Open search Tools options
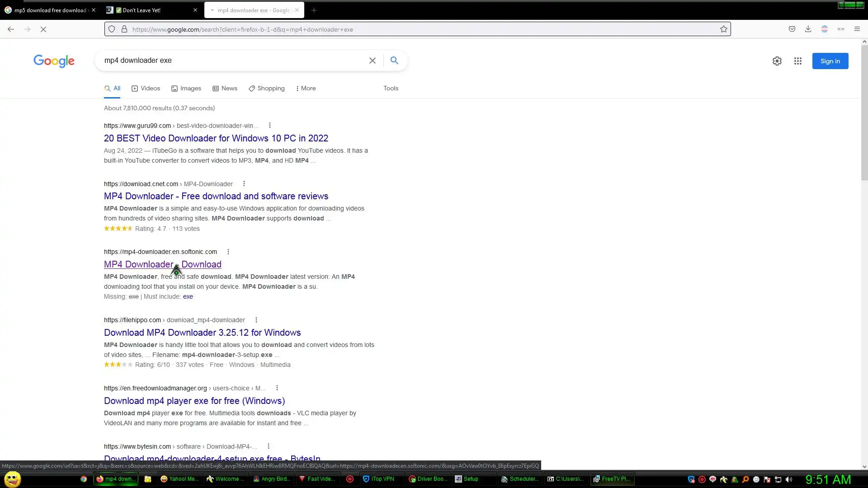This screenshot has height=488, width=868. pyautogui.click(x=391, y=89)
